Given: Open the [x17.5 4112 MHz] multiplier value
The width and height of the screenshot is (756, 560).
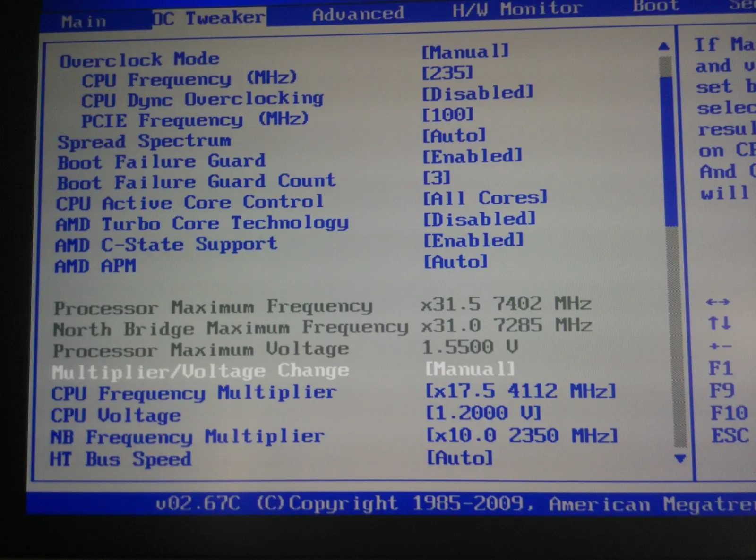Looking at the screenshot, I should (521, 391).
